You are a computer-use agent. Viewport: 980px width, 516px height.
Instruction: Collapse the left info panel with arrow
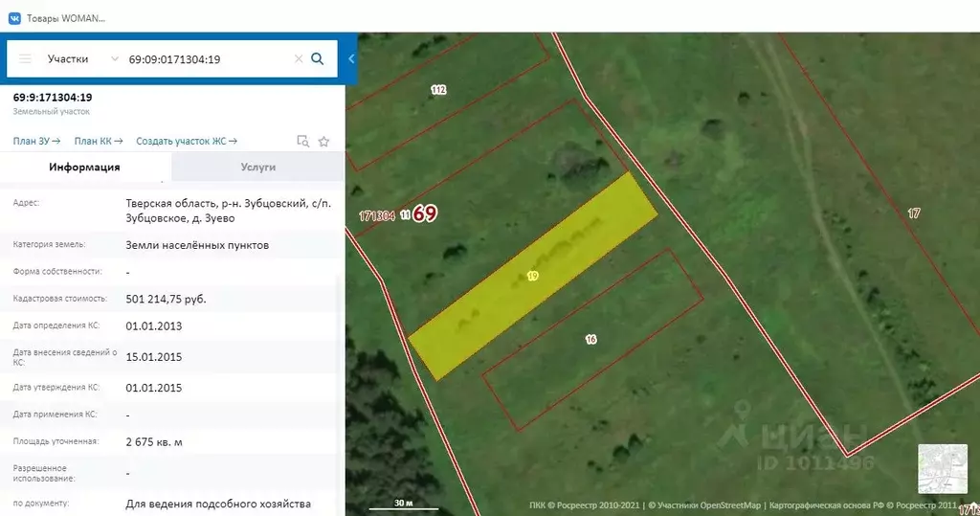click(351, 58)
